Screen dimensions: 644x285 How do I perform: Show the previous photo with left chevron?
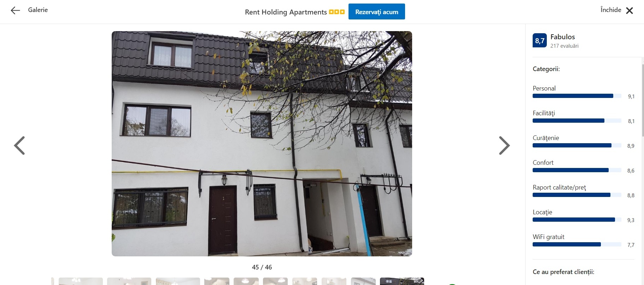pyautogui.click(x=19, y=145)
